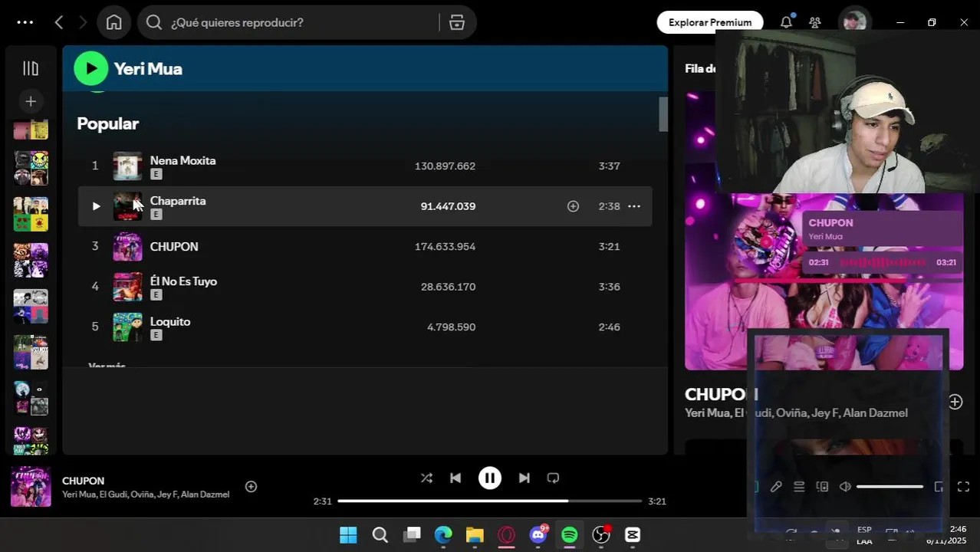Open Discord from the taskbar
980x552 pixels.
[x=538, y=534]
